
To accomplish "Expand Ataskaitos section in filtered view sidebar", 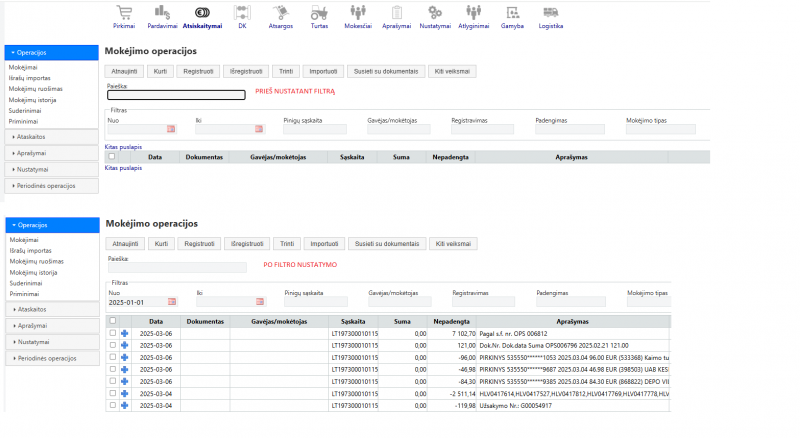I will pyautogui.click(x=53, y=309).
